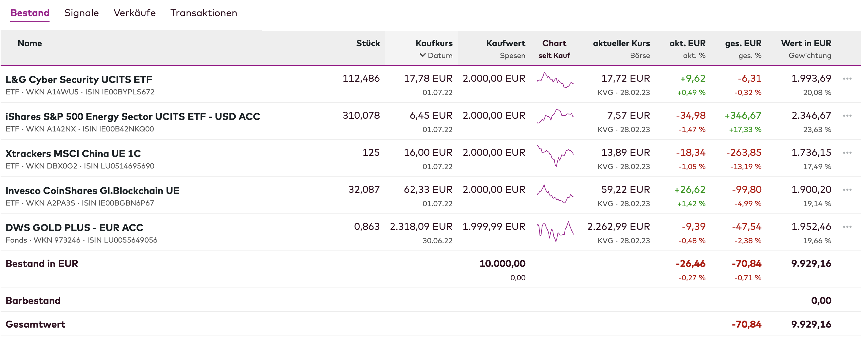Image resolution: width=868 pixels, height=337 pixels.
Task: Open L&G Cyber Security UCITS ETF details
Action: (79, 80)
